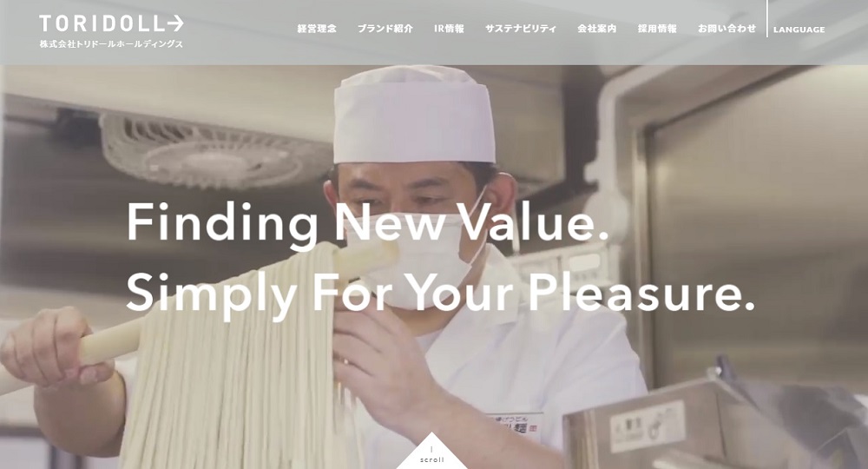868x469 pixels.
Task: Open the 経営理念 menu item
Action: [x=317, y=29]
